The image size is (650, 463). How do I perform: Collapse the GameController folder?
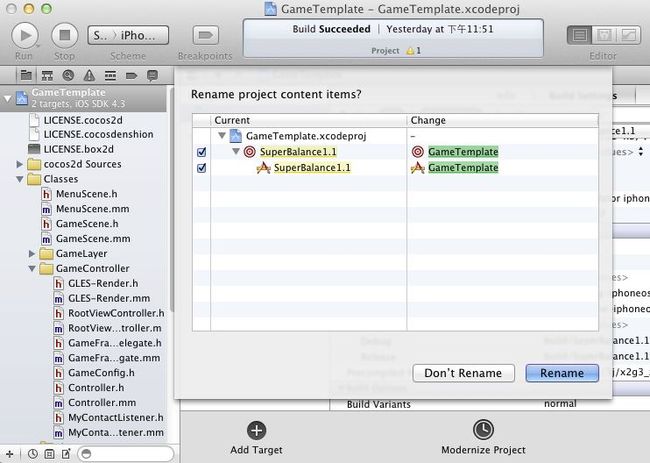32,269
